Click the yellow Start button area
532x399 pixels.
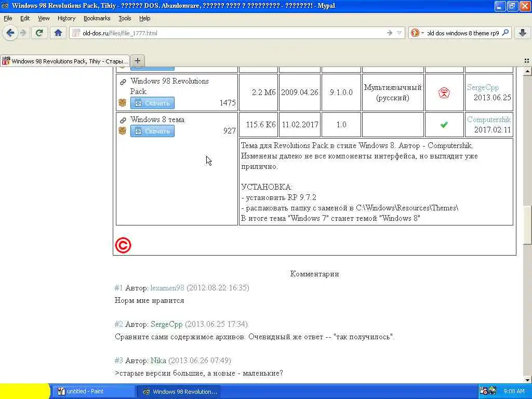point(25,391)
